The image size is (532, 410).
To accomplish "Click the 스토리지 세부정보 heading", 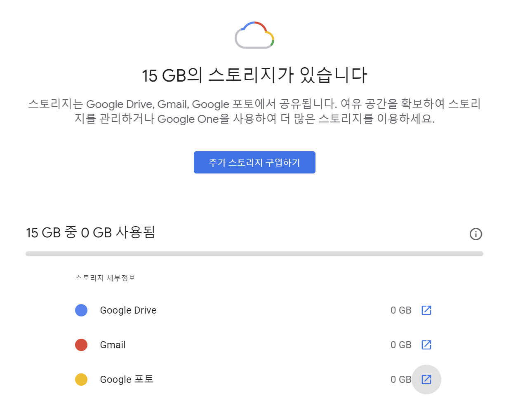I will (x=105, y=278).
